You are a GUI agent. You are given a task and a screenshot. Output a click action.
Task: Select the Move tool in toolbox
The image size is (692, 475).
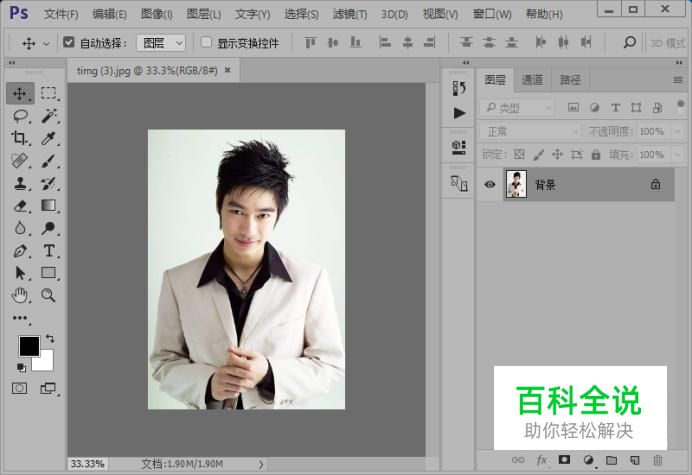[x=20, y=94]
